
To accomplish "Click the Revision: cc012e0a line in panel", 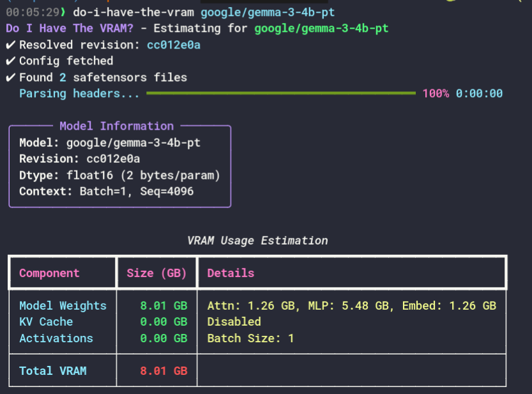I will coord(79,159).
